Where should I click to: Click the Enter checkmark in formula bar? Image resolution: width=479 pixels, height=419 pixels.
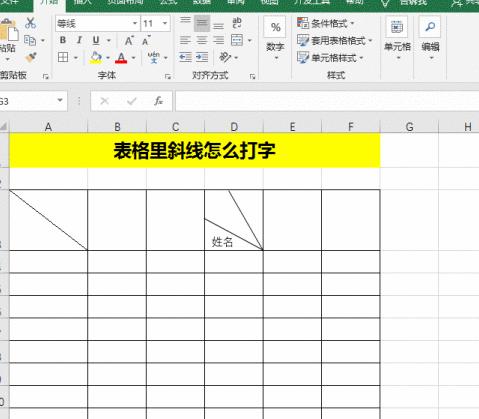(x=132, y=101)
